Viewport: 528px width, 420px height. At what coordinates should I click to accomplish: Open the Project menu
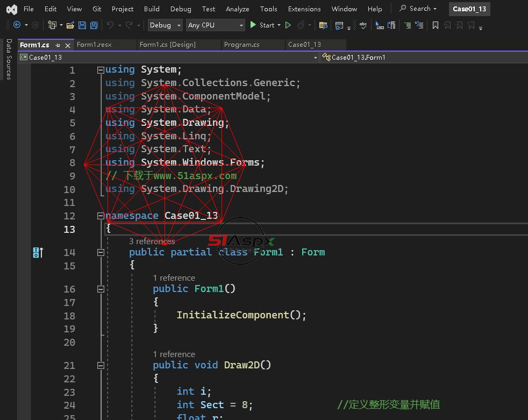123,9
